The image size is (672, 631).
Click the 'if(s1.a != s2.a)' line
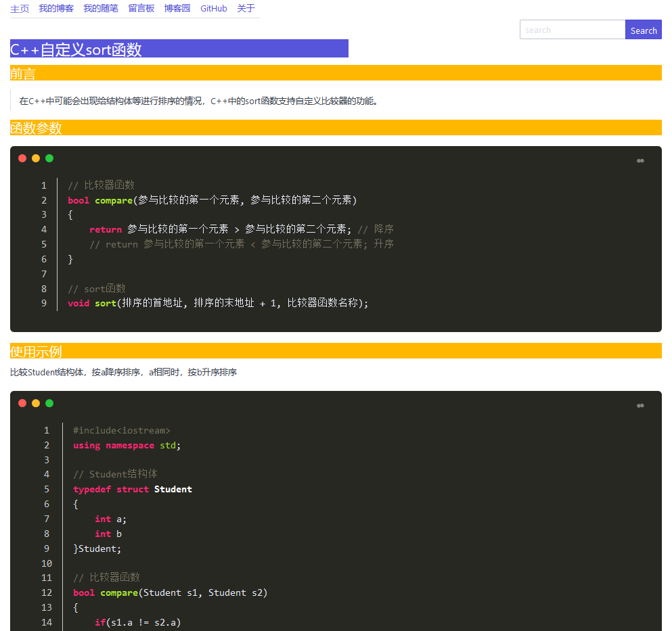coord(137,622)
